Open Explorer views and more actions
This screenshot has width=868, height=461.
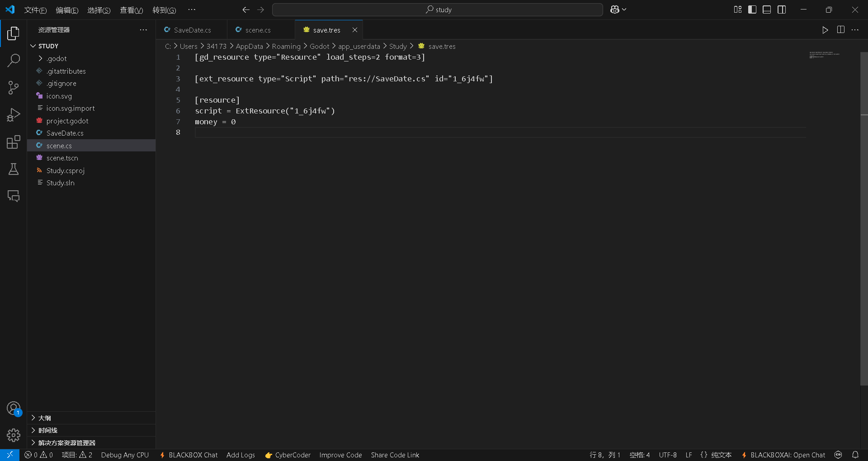tap(143, 30)
